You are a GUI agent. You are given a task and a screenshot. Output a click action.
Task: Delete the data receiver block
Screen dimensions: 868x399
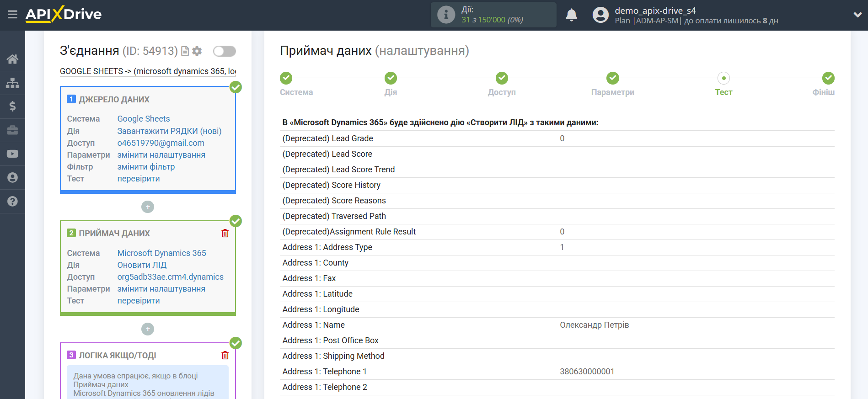[x=225, y=233]
